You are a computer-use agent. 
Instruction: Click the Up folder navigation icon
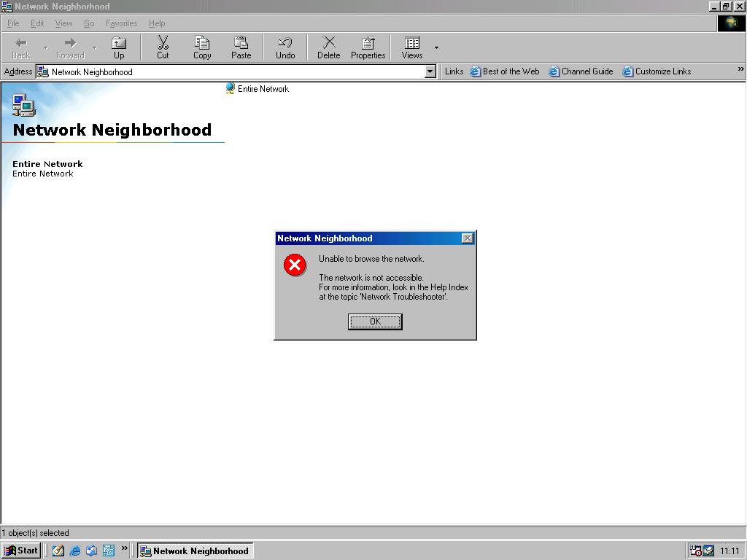[119, 46]
